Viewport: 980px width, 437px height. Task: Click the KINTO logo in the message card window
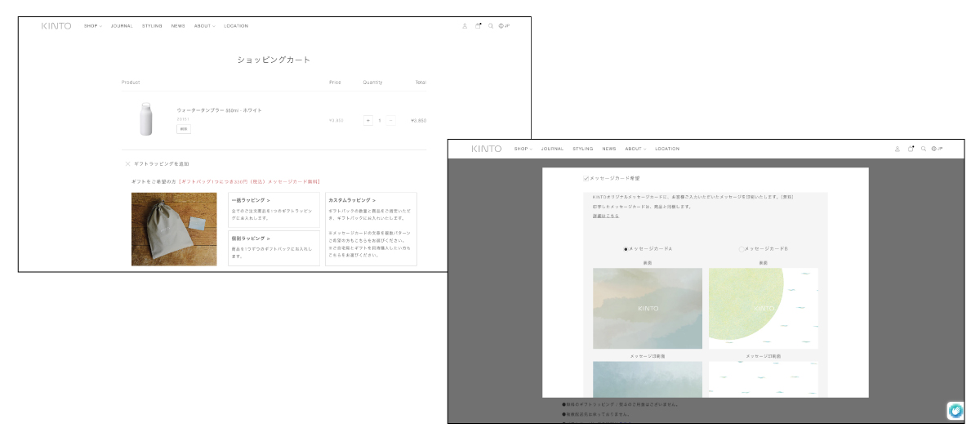(486, 149)
